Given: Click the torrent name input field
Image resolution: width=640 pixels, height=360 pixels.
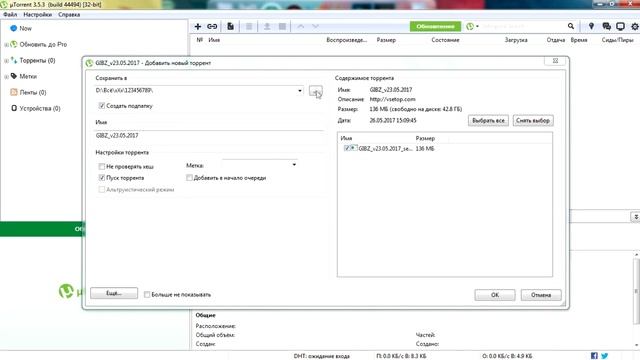Looking at the screenshot, I should click(x=209, y=136).
